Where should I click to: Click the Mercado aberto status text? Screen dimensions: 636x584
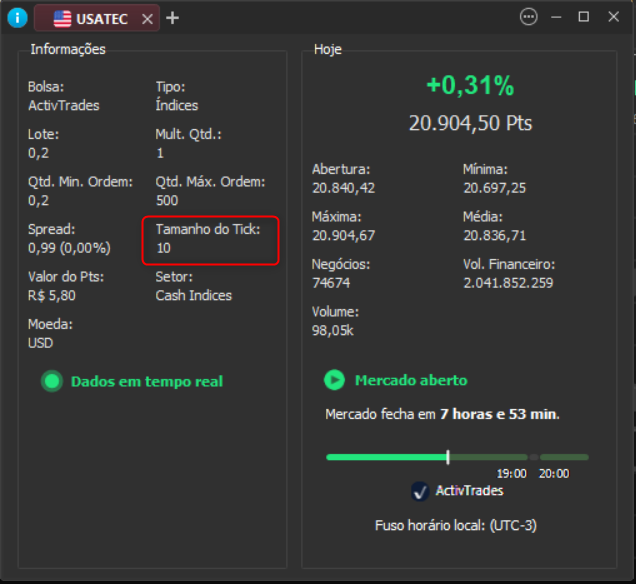[x=410, y=380]
